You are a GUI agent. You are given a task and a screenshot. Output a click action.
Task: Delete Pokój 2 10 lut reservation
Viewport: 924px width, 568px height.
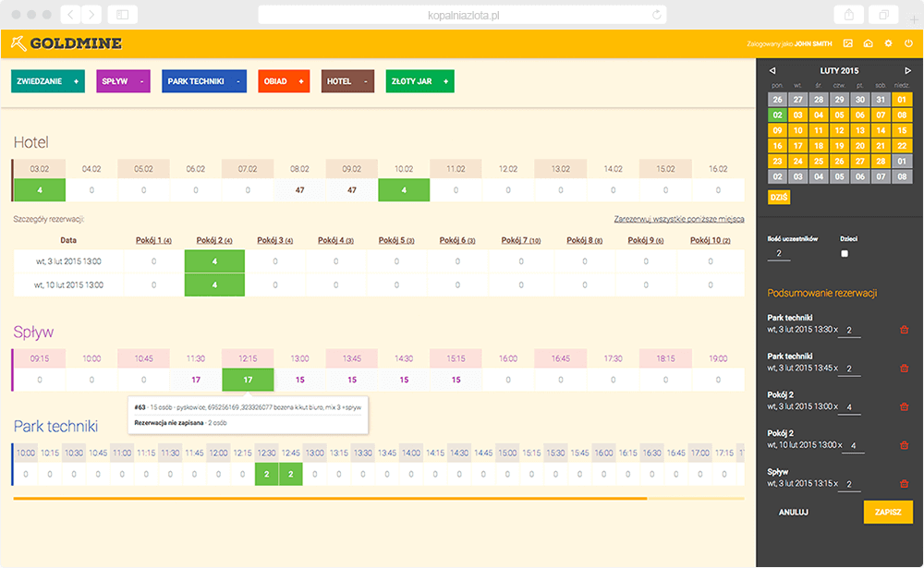904,445
